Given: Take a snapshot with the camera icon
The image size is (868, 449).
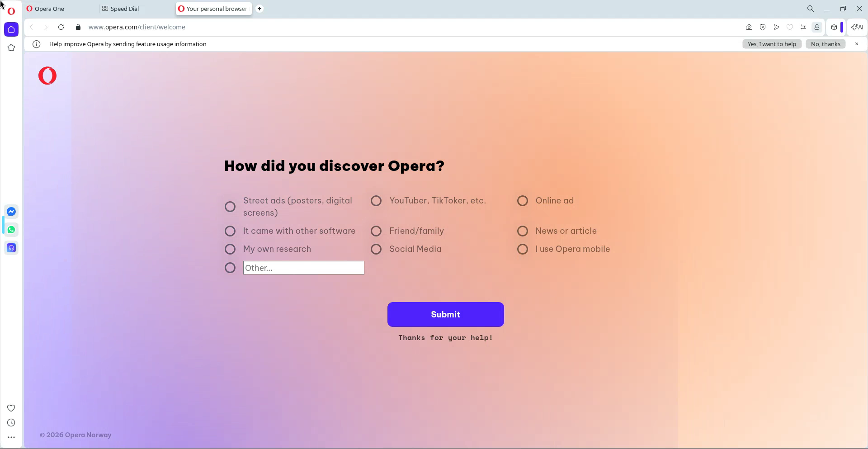Looking at the screenshot, I should pyautogui.click(x=749, y=27).
